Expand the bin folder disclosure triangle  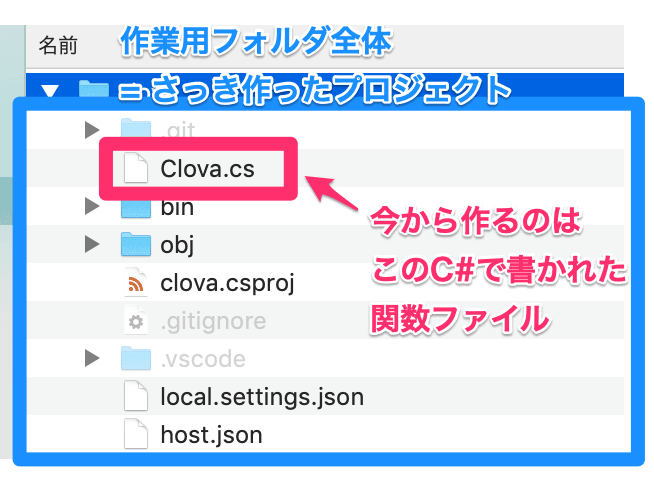point(93,207)
